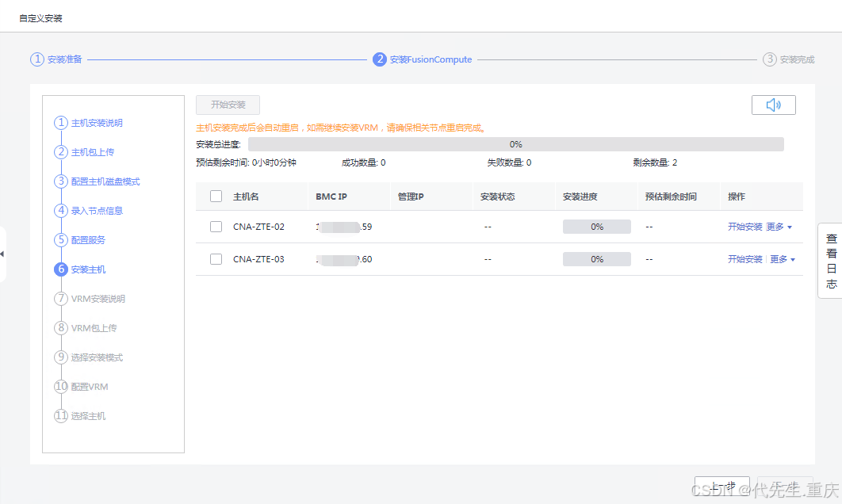Check the select-all checkbox in table header

(216, 196)
